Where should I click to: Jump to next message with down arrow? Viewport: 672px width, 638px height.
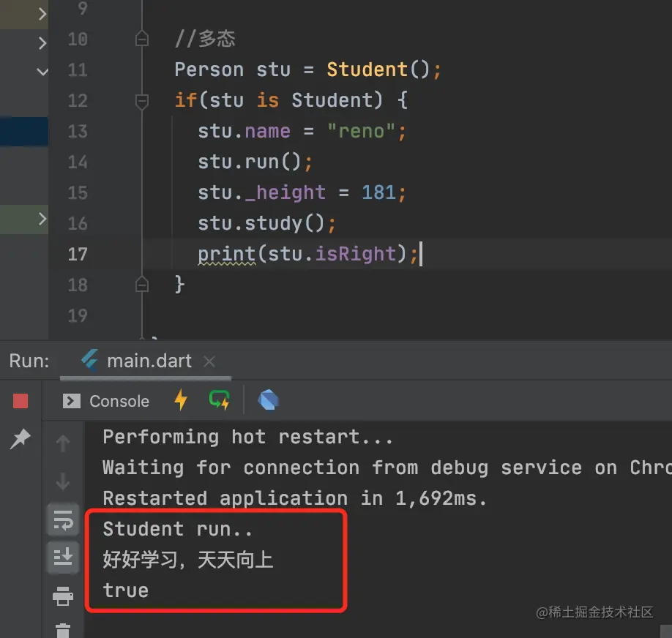63,481
